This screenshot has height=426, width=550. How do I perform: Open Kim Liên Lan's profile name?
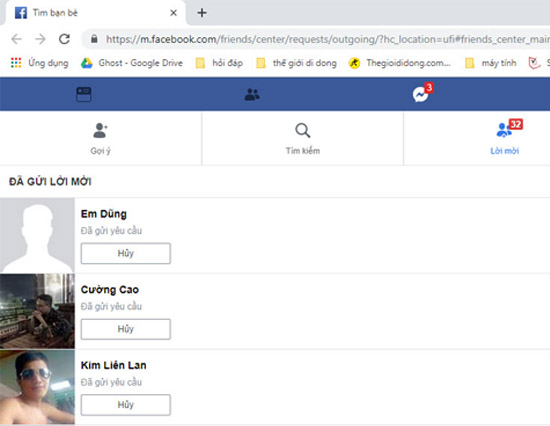coord(114,365)
